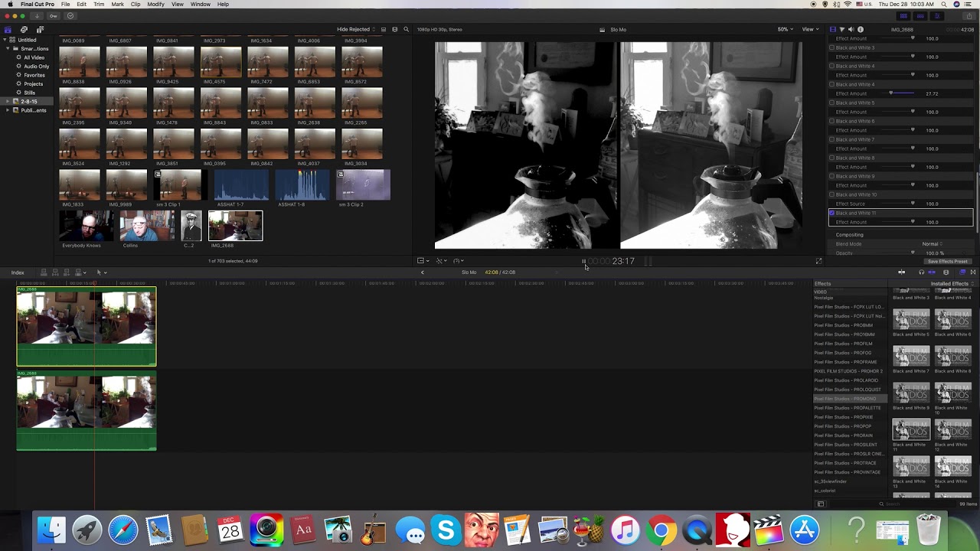The image size is (980, 551).
Task: Open the color correction and enhancements menu
Action: point(441,261)
